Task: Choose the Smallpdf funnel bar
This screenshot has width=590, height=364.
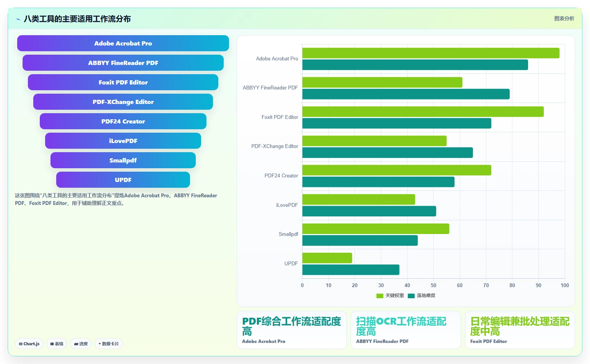Action: [123, 160]
